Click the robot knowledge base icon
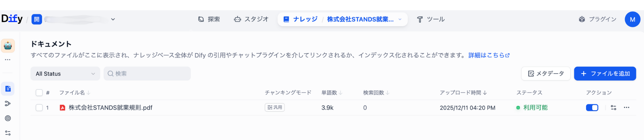This screenshot has height=140, width=644. (8, 46)
